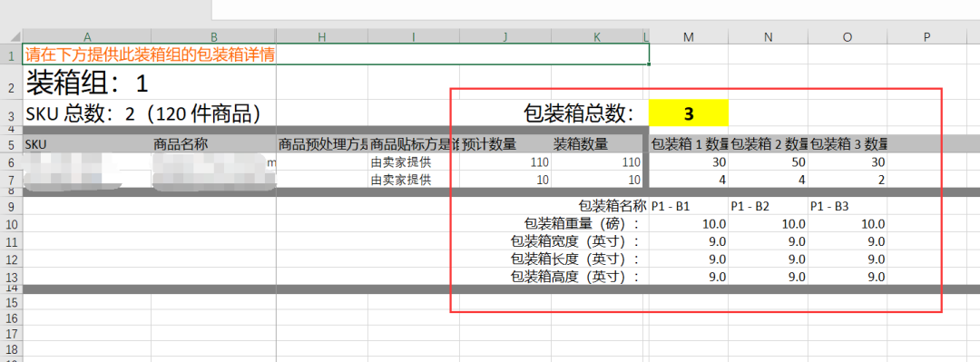This screenshot has height=362, width=980.
Task: Click the 4 under 包装箱 2 数量
Action: [802, 180]
